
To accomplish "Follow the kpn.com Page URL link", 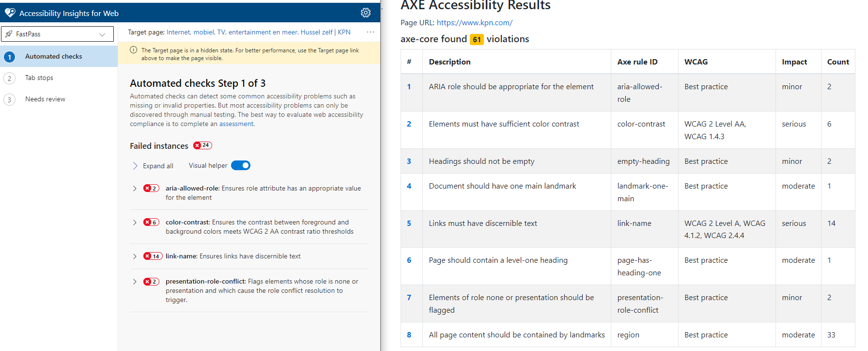I will 474,22.
